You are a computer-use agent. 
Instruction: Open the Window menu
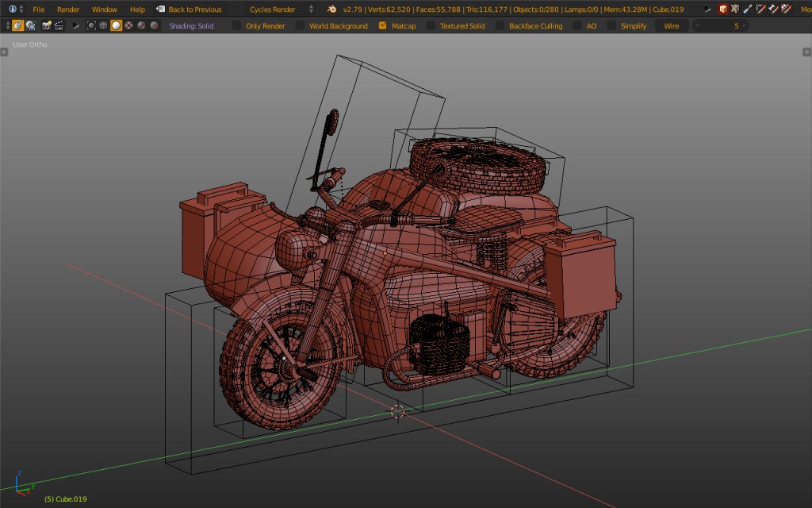(105, 9)
